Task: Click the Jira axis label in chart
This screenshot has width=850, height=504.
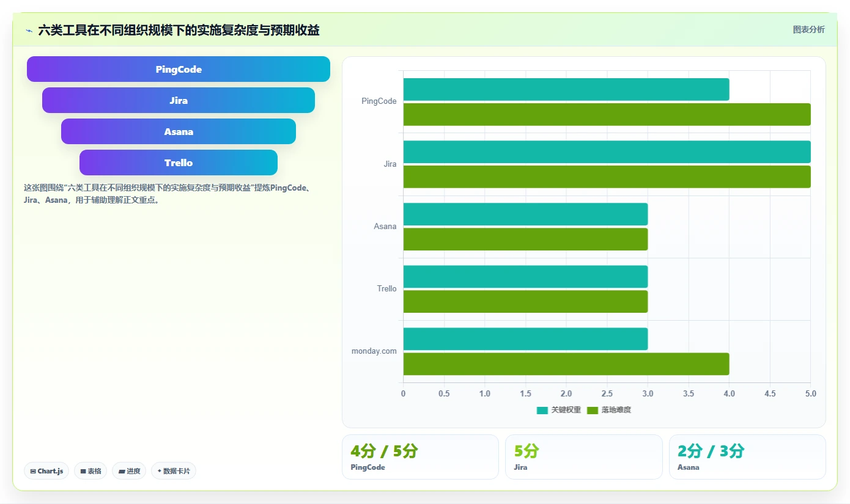Action: coord(390,164)
